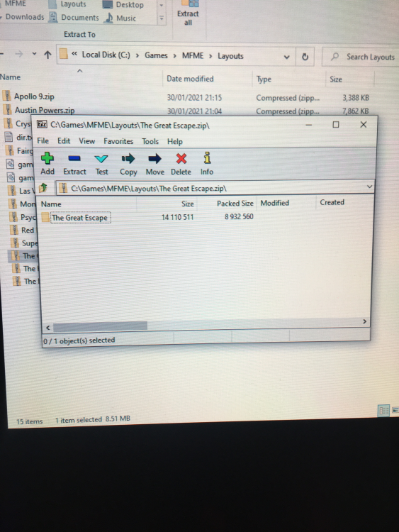
Task: Open the recent locations dropdown in Explorer
Action: pyautogui.click(x=34, y=54)
